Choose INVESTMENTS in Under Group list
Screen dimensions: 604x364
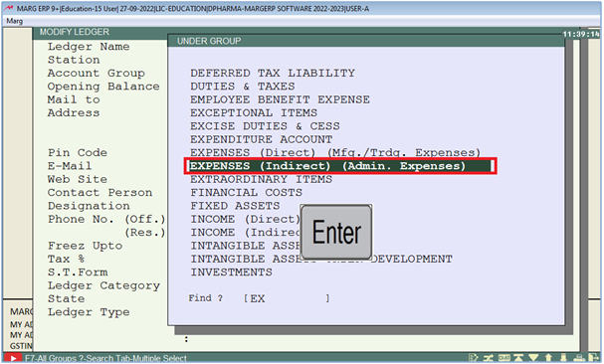tap(231, 273)
